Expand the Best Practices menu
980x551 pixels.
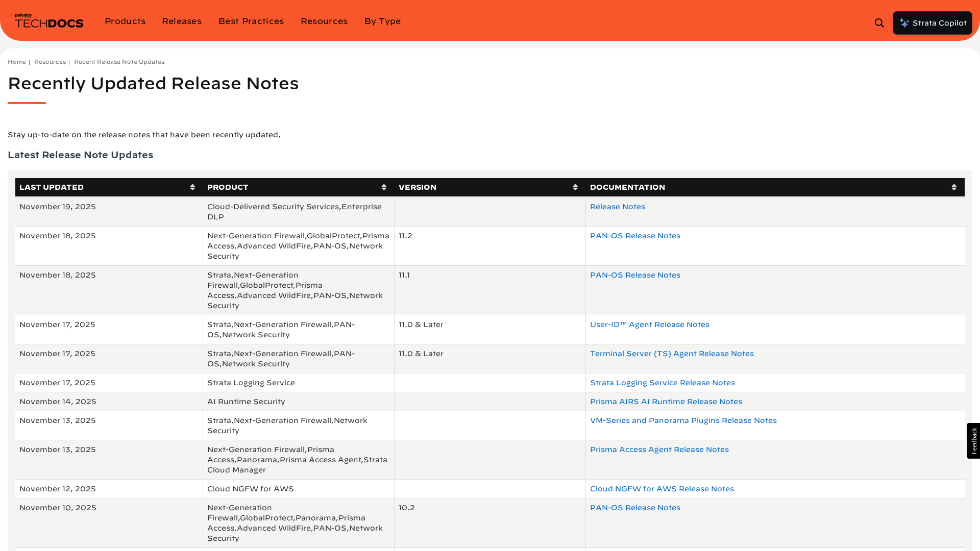(x=251, y=21)
